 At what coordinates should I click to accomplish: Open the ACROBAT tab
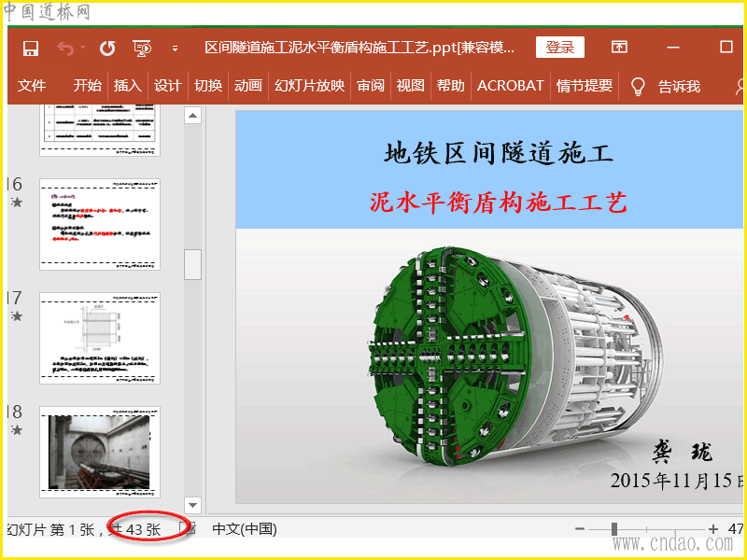[510, 86]
